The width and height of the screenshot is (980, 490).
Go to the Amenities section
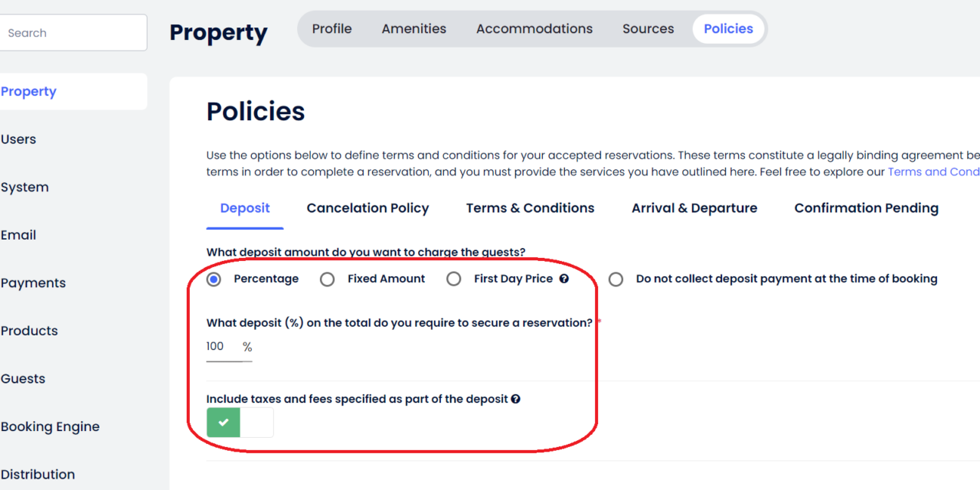pos(413,28)
